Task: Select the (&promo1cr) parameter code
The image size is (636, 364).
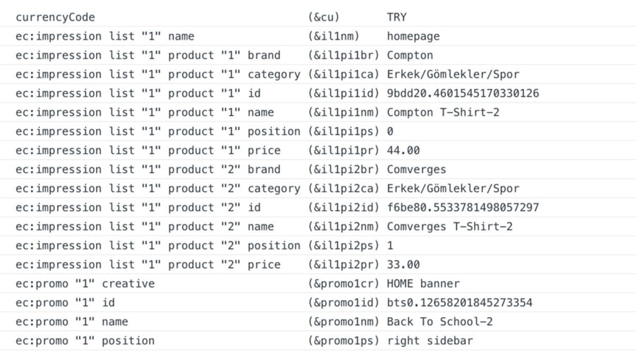Action: pos(343,283)
